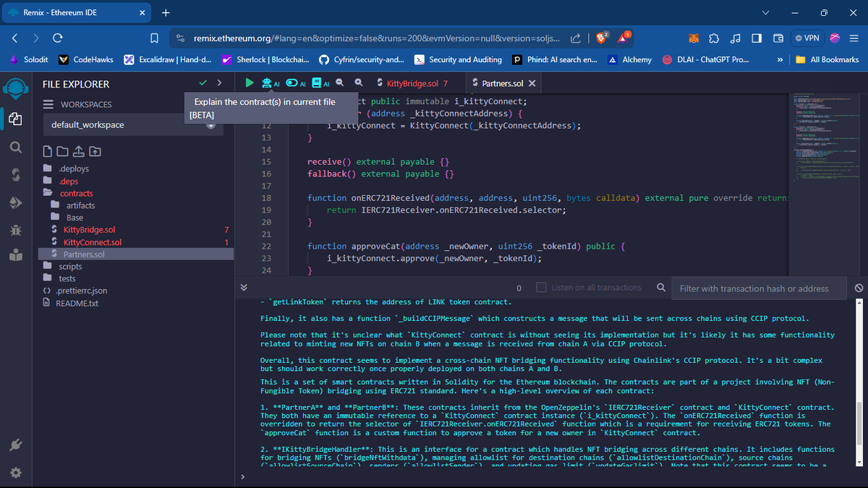The height and width of the screenshot is (488, 868).
Task: Open the Solidity compiler sidebar icon
Action: pos(15,175)
